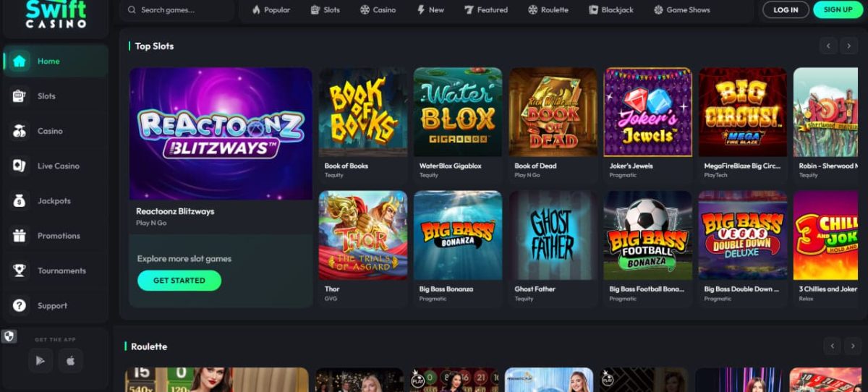Open the Apple App Store download icon
Image resolution: width=868 pixels, height=392 pixels.
click(x=71, y=360)
